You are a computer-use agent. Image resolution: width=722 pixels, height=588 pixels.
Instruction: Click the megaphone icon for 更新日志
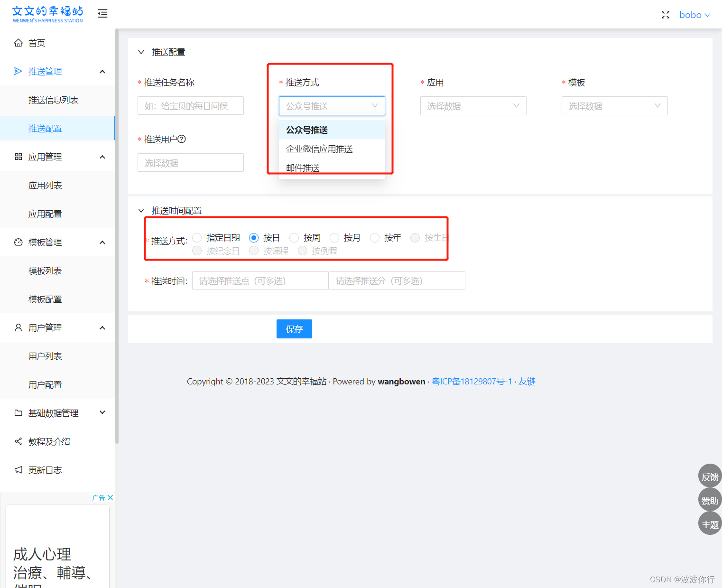click(x=19, y=470)
